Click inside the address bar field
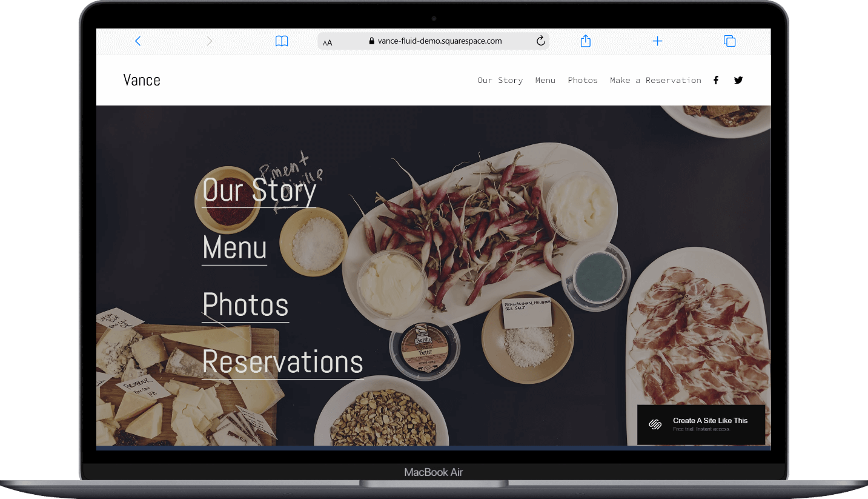 (439, 41)
